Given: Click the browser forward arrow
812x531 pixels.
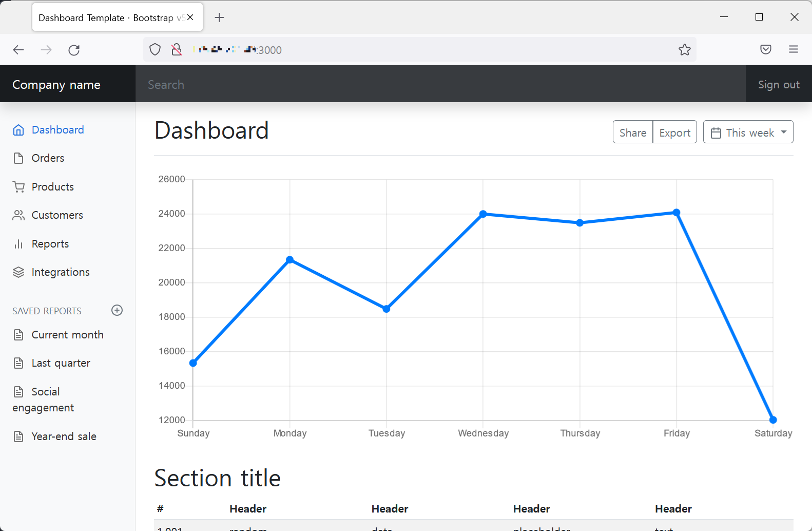Looking at the screenshot, I should pyautogui.click(x=46, y=50).
